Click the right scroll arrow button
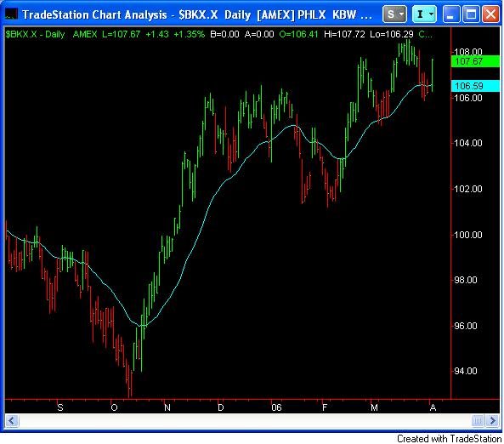 click(492, 420)
